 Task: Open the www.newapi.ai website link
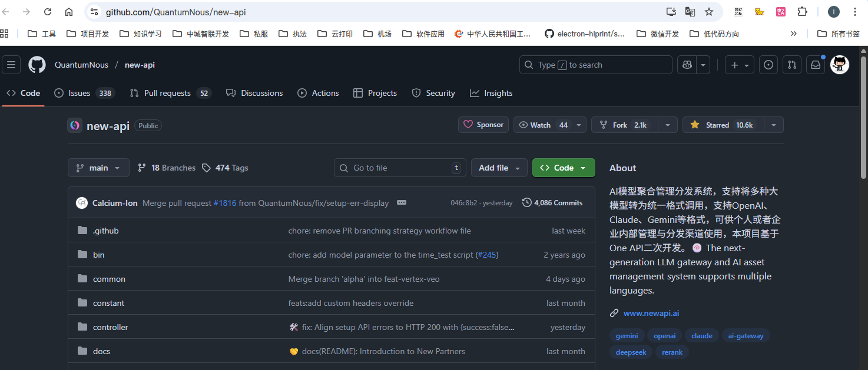(651, 313)
